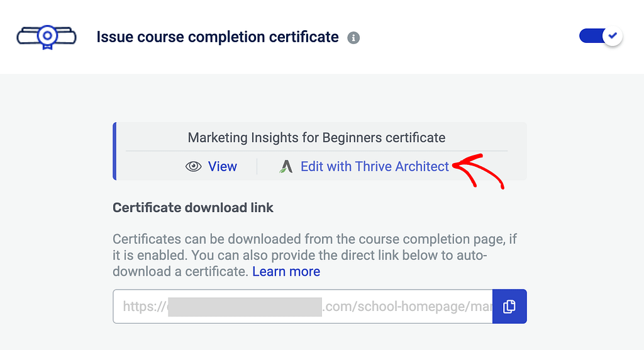
Task: Click the certificate ribbon icon
Action: pyautogui.click(x=46, y=37)
